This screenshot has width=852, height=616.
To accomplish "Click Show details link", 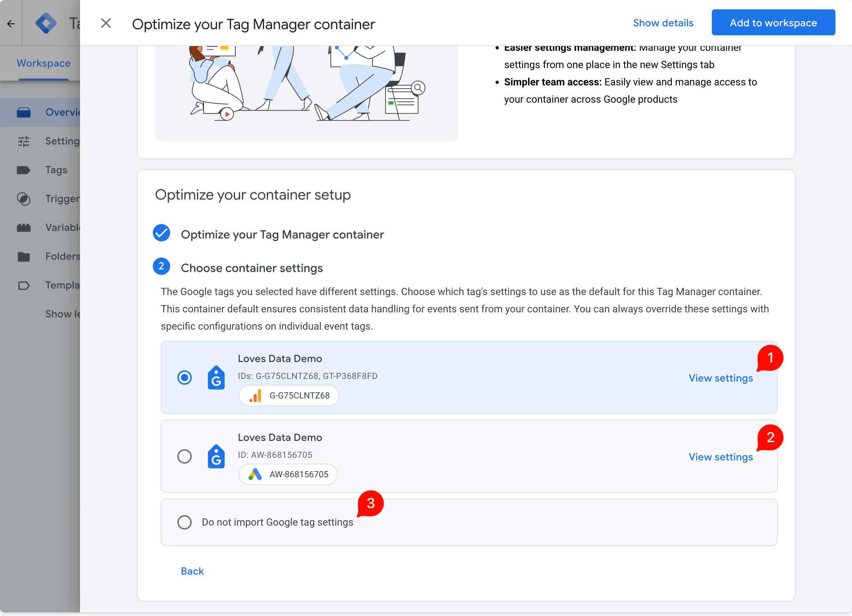I will (x=663, y=23).
